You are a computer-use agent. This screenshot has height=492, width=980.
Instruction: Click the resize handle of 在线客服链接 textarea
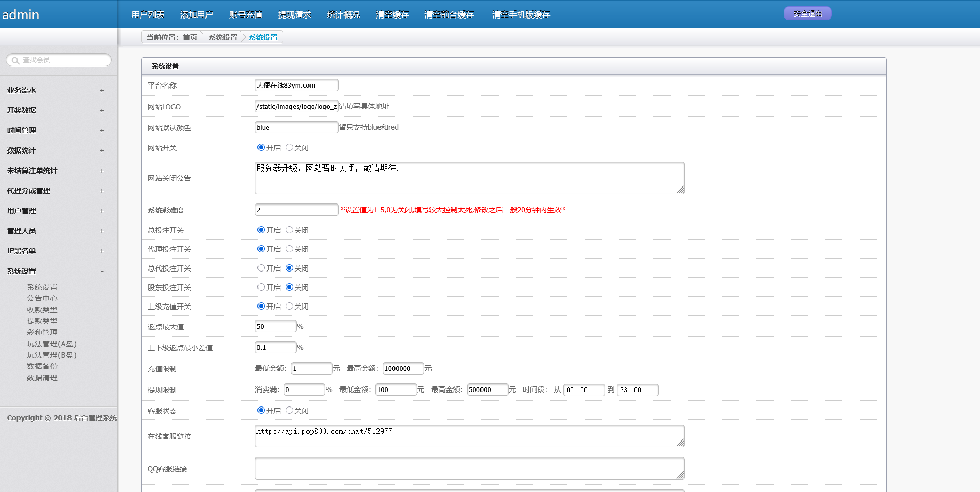[x=680, y=443]
